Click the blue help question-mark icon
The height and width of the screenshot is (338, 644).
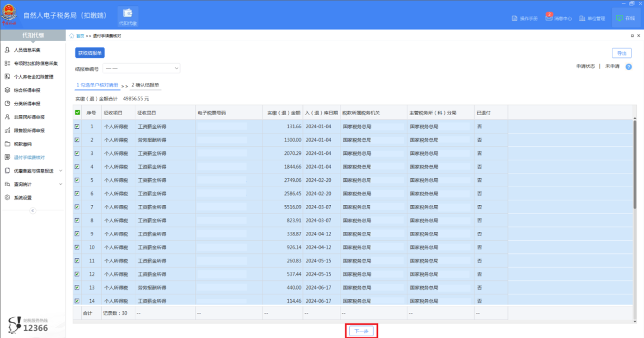tap(628, 67)
